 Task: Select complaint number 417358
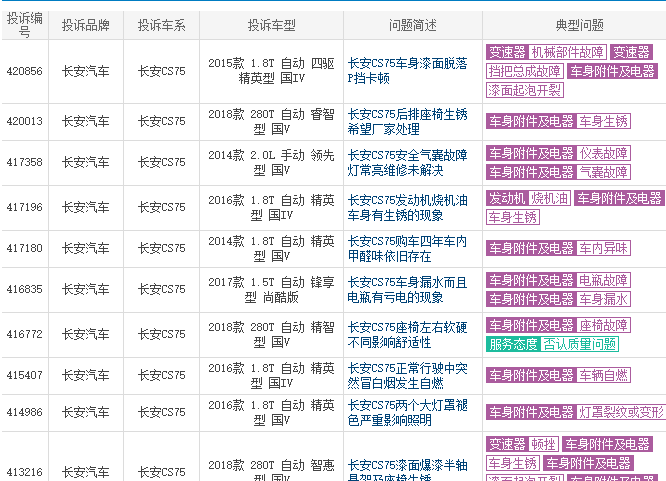click(x=25, y=162)
